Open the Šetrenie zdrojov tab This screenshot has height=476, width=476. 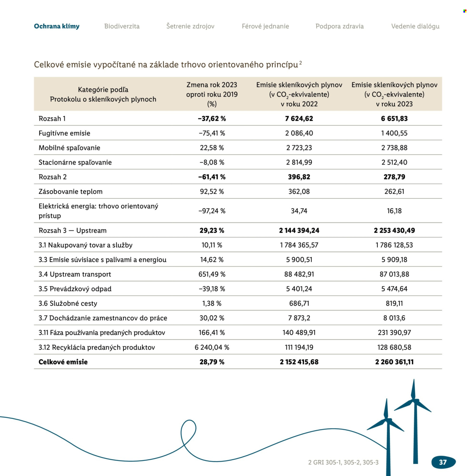(x=190, y=26)
